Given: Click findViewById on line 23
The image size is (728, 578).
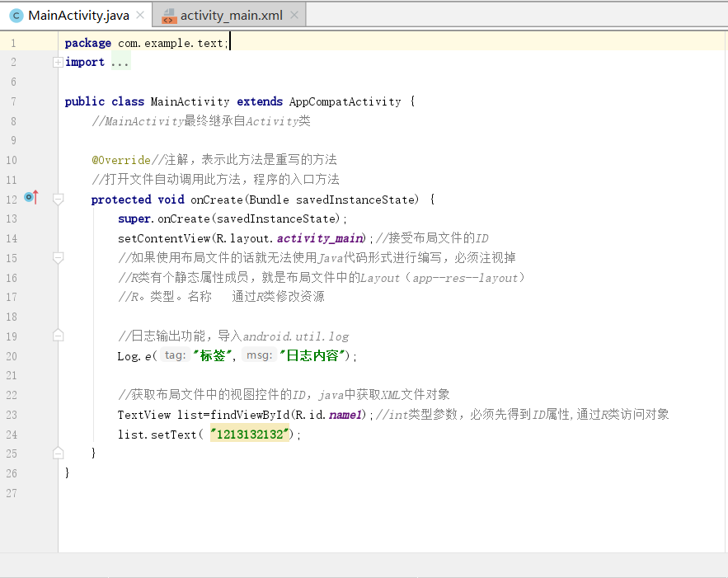Looking at the screenshot, I should coord(250,415).
